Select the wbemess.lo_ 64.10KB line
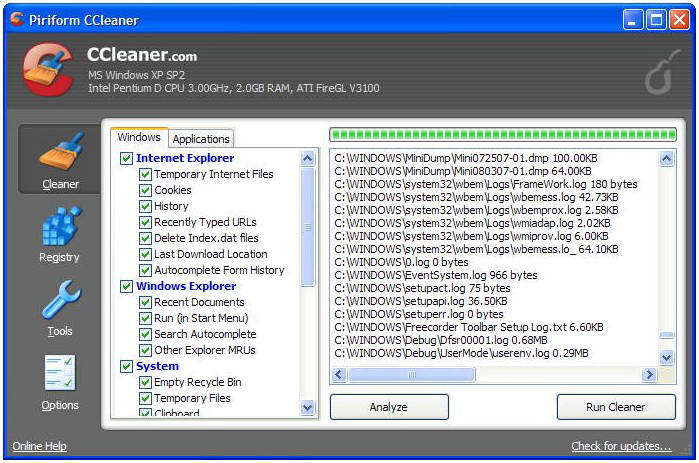 [x=476, y=249]
